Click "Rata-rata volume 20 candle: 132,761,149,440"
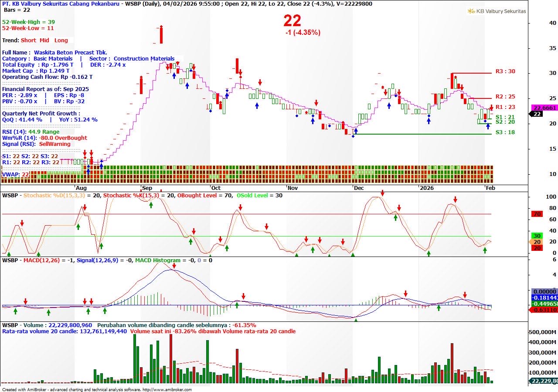The height and width of the screenshot is (392, 558). pos(65,331)
